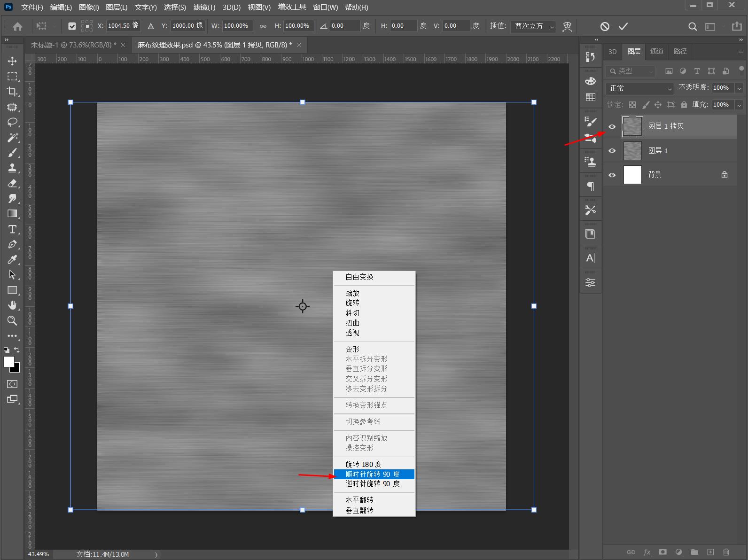This screenshot has height=560, width=748.
Task: Choose 旋转 180 度 from context menu
Action: coord(374,464)
